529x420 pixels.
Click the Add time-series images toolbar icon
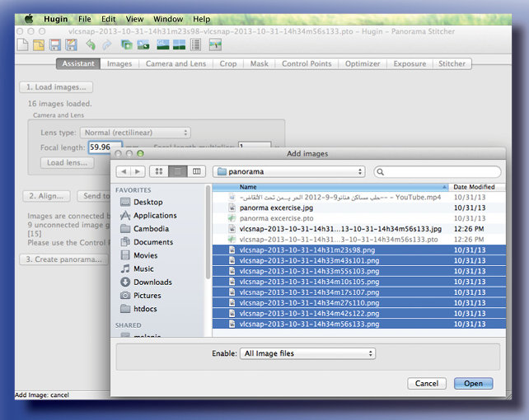[143, 44]
